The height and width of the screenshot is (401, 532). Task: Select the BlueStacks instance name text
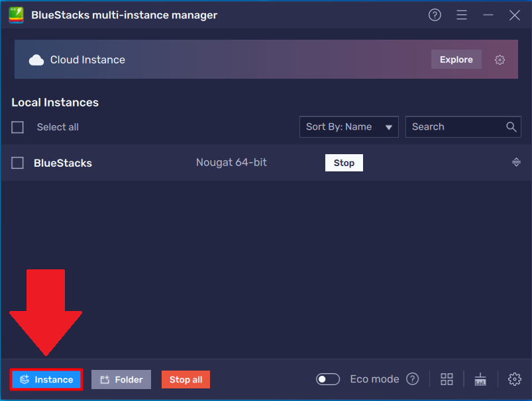click(x=63, y=163)
